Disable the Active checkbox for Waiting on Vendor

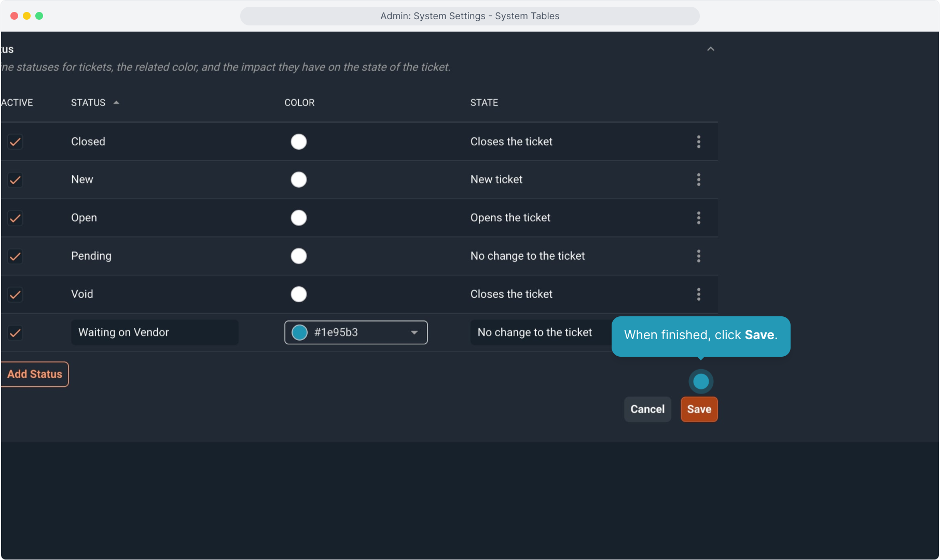[x=16, y=333]
